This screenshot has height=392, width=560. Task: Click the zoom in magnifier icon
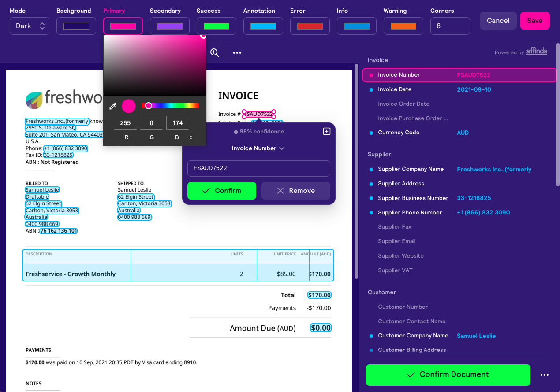tap(215, 53)
